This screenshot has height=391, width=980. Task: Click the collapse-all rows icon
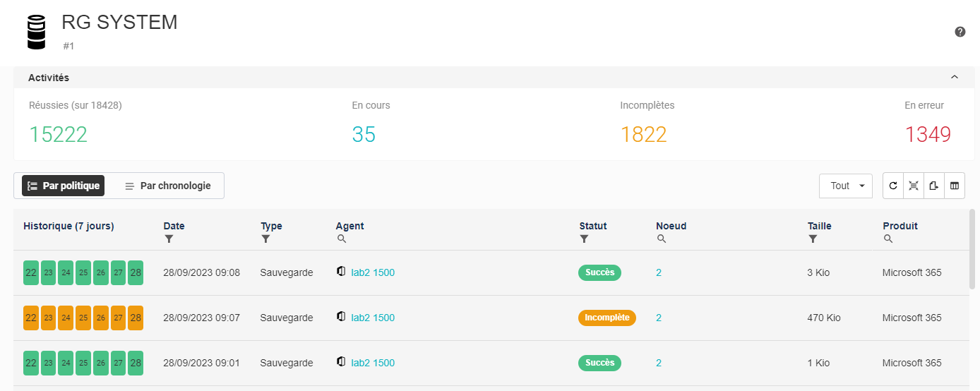[914, 186]
